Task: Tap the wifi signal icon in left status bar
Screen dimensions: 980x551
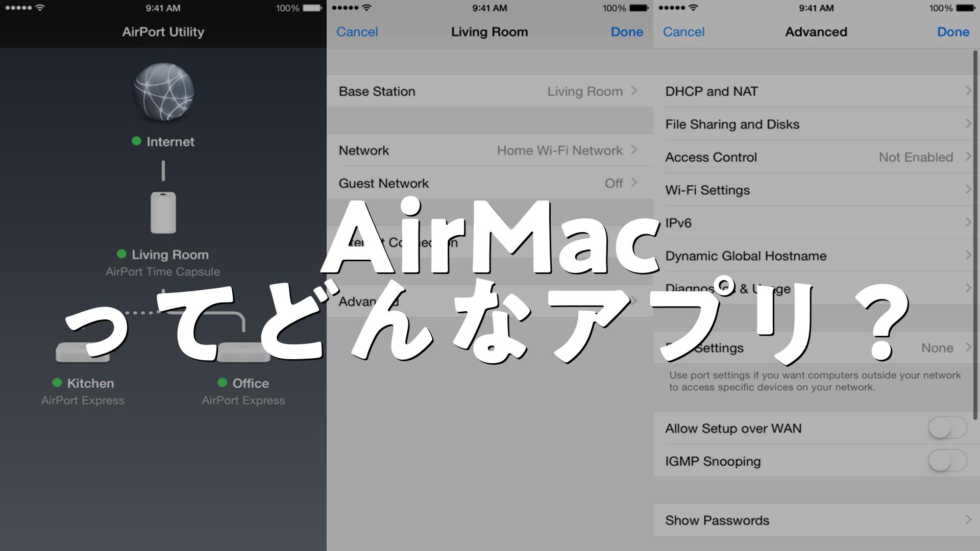Action: click(40, 8)
